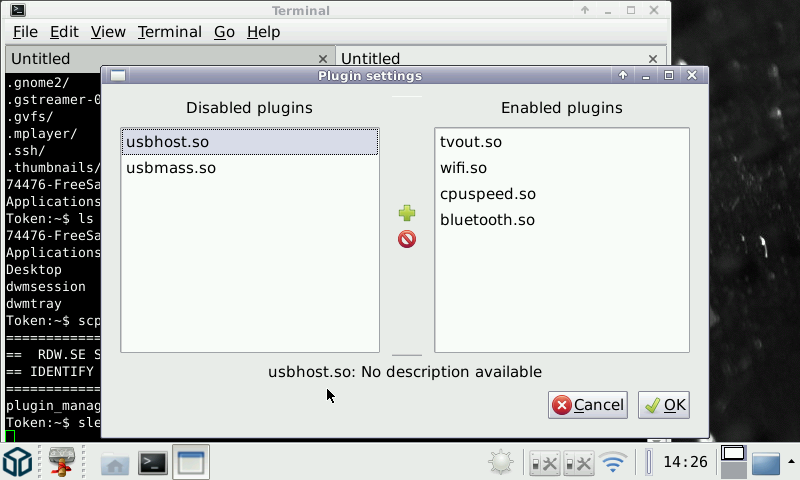800x480 pixels.
Task: Select tvout.so in Enabled plugins
Action: point(471,142)
